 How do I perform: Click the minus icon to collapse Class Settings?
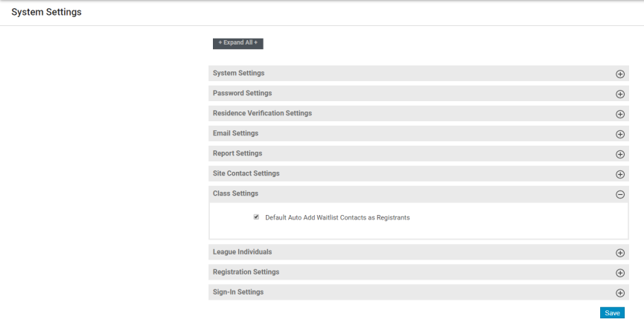(x=619, y=194)
